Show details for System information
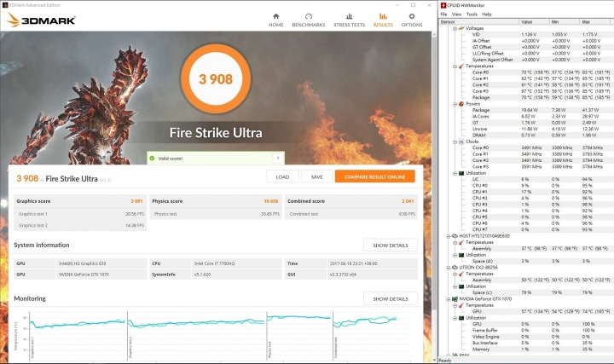The image size is (614, 364). tap(391, 246)
